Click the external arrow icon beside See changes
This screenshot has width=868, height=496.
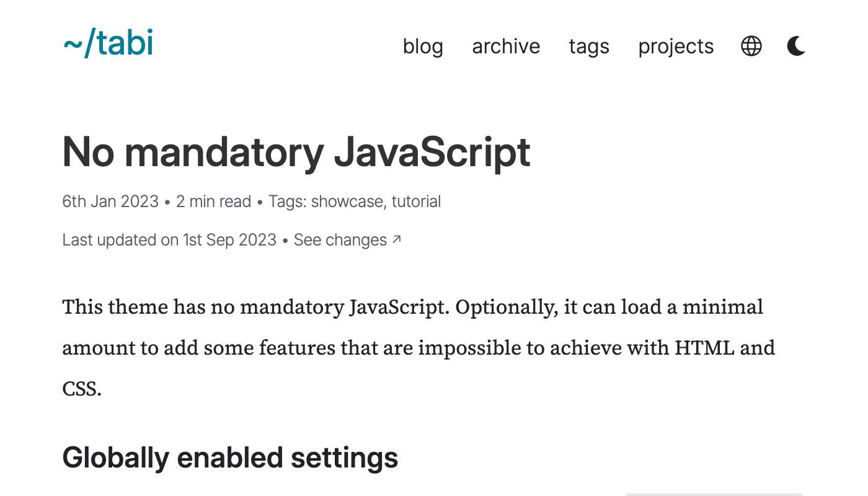click(x=397, y=239)
